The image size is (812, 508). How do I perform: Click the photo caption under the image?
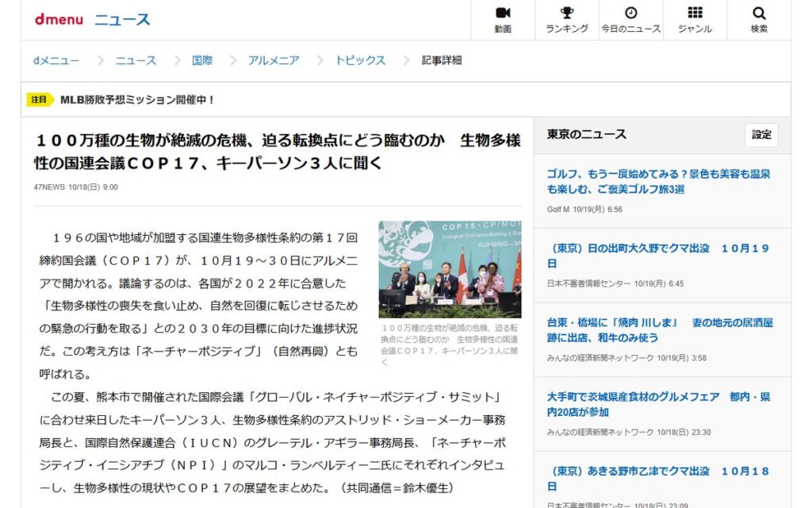pos(450,344)
